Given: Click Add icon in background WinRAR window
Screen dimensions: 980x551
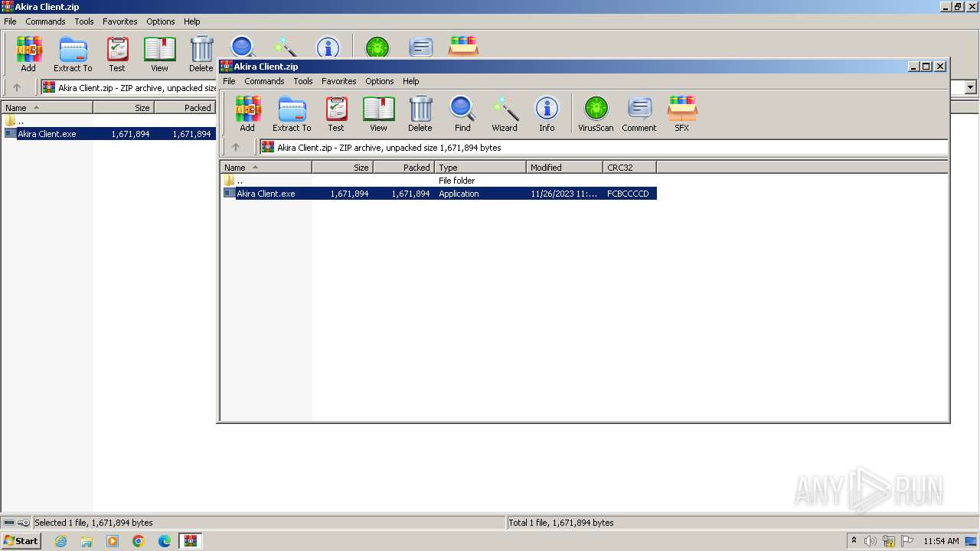Looking at the screenshot, I should 28,54.
